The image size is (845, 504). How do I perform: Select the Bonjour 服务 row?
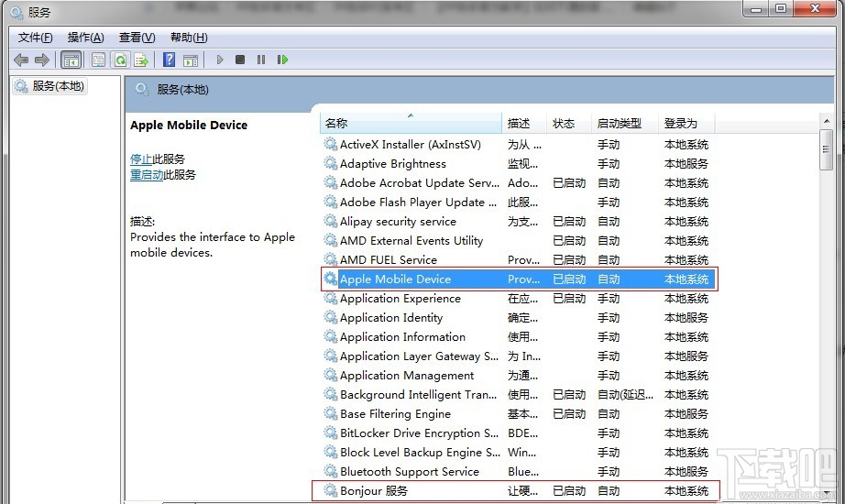click(x=519, y=491)
